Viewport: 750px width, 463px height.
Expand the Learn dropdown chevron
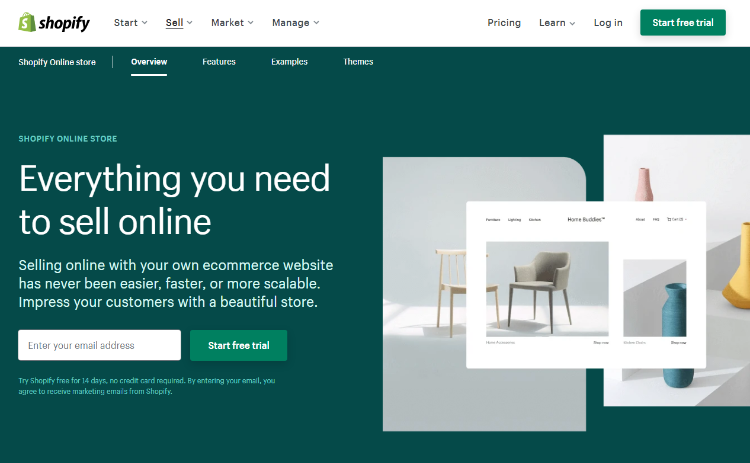pyautogui.click(x=572, y=23)
